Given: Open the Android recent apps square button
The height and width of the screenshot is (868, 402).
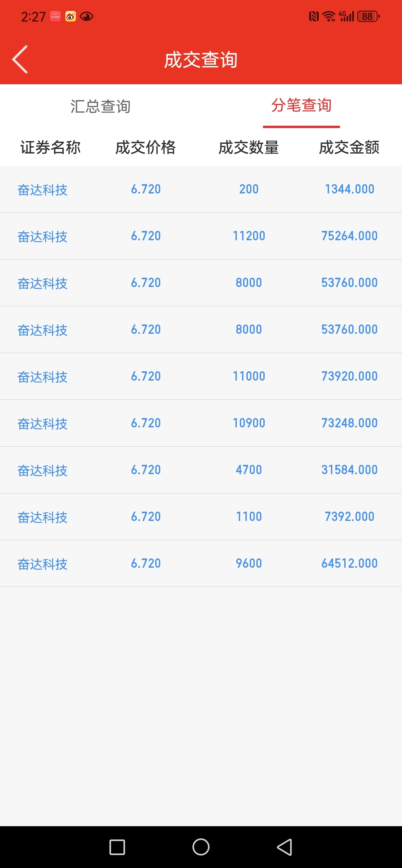Looking at the screenshot, I should pyautogui.click(x=117, y=847).
